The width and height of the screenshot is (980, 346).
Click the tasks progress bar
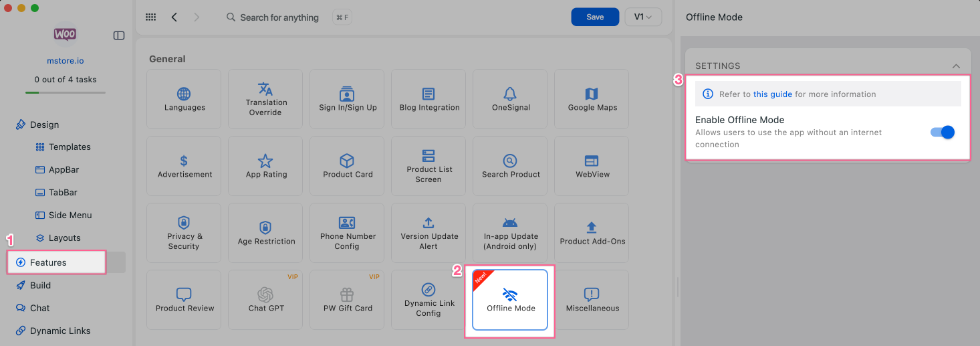coord(66,92)
